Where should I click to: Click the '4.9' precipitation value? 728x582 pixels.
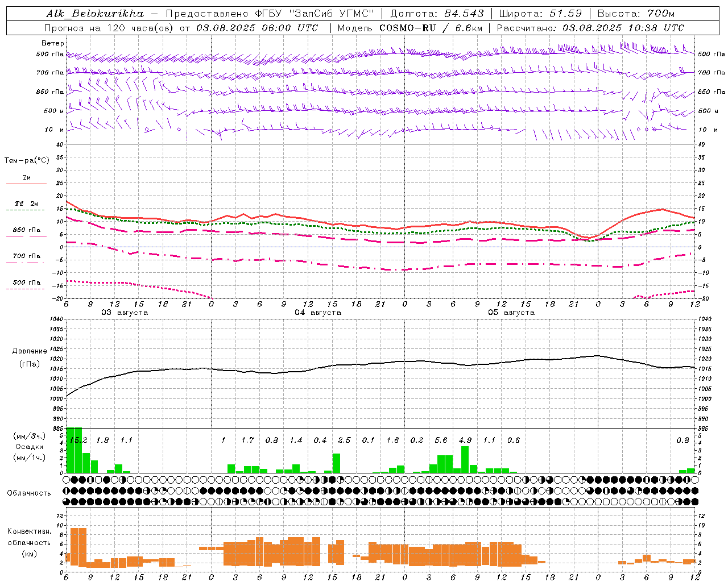coord(465,440)
